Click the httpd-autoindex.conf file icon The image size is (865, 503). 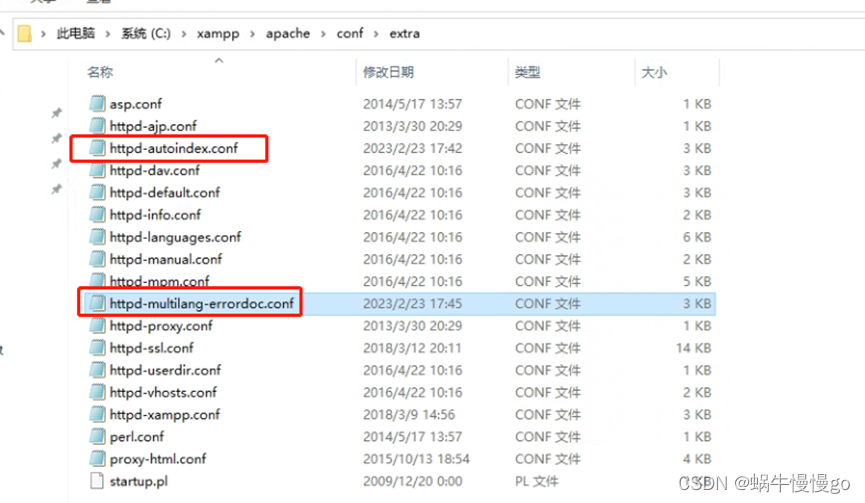click(97, 148)
